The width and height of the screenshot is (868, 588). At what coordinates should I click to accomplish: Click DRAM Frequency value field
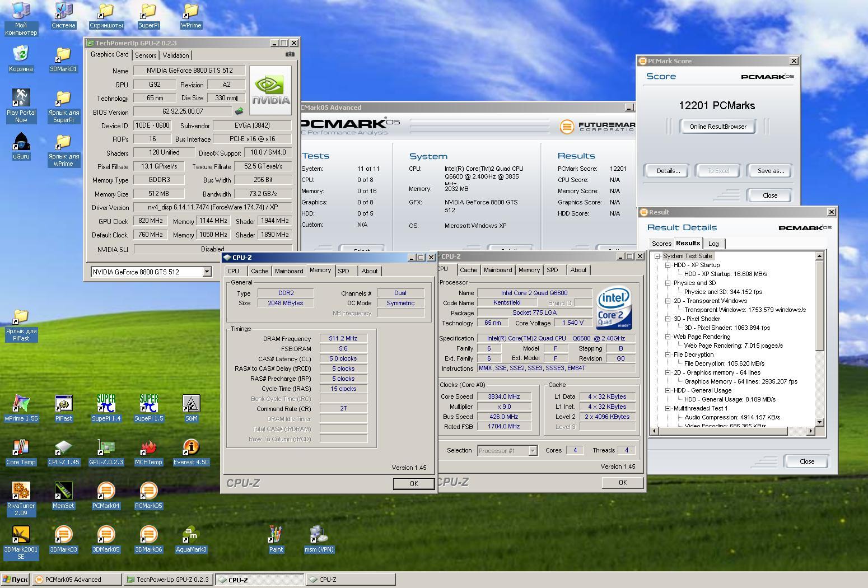(343, 338)
